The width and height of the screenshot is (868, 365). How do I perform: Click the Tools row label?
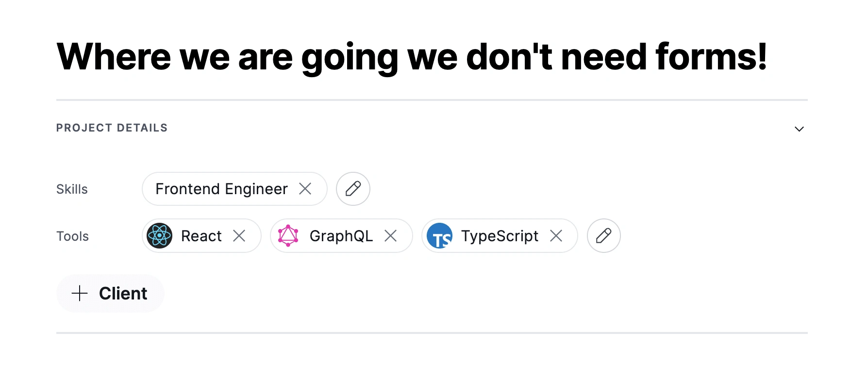pyautogui.click(x=72, y=236)
